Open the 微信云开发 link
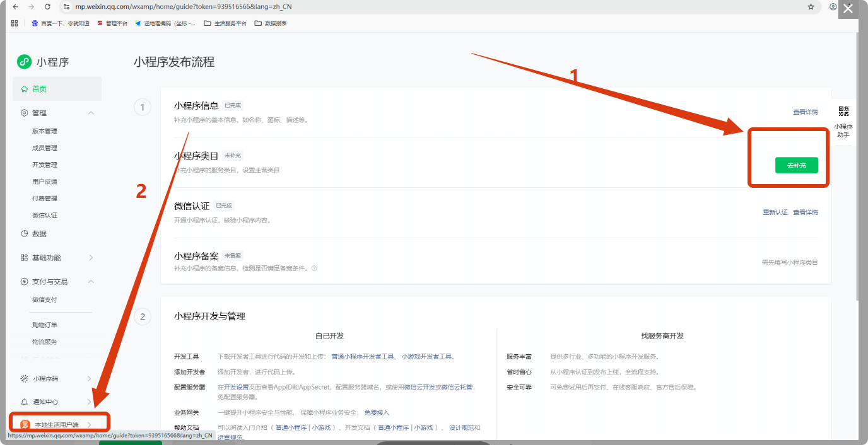The image size is (868, 445). pos(419,387)
